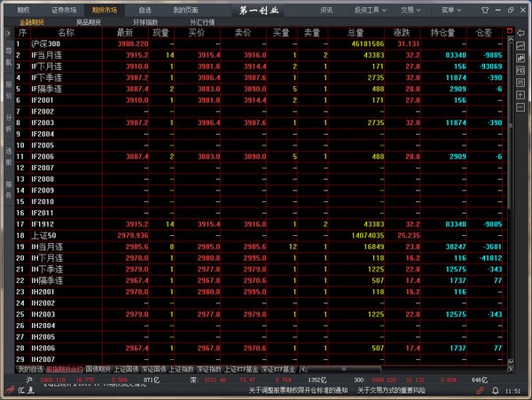Select the 上证50 row
This screenshot has height=400, width=532.
261,235
